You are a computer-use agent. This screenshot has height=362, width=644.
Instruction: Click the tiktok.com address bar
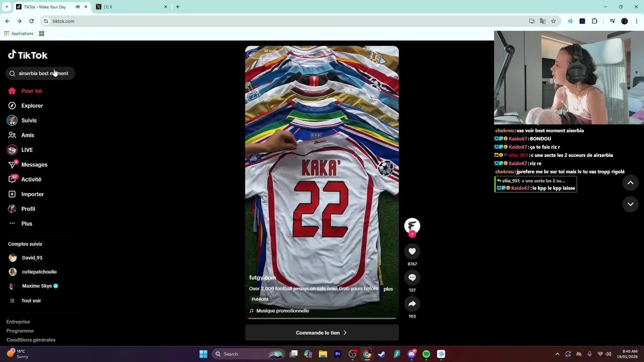coord(287,21)
